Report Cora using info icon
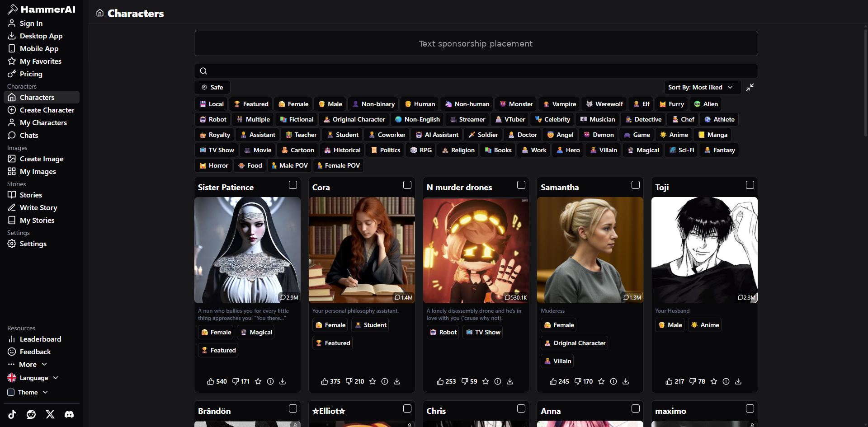868x427 pixels. (385, 381)
